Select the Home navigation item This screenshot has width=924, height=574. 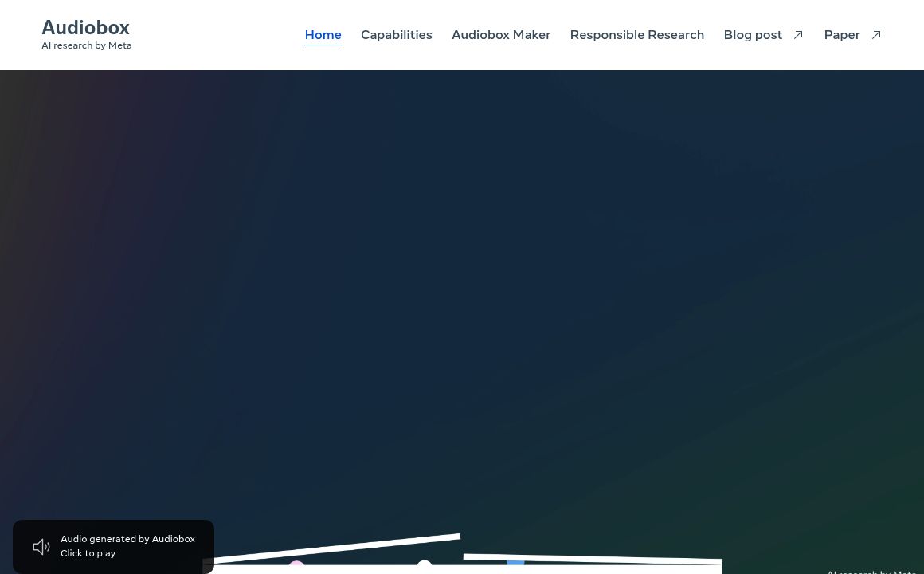(x=323, y=35)
